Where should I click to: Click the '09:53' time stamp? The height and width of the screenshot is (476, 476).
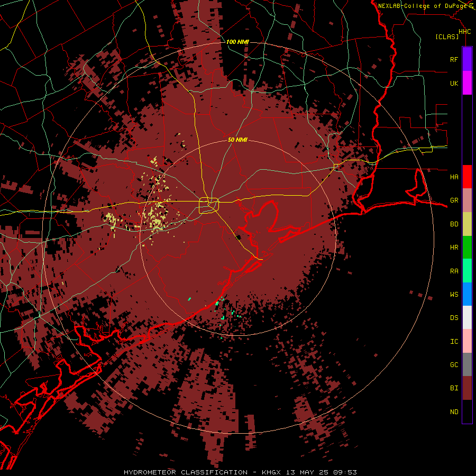(345, 472)
